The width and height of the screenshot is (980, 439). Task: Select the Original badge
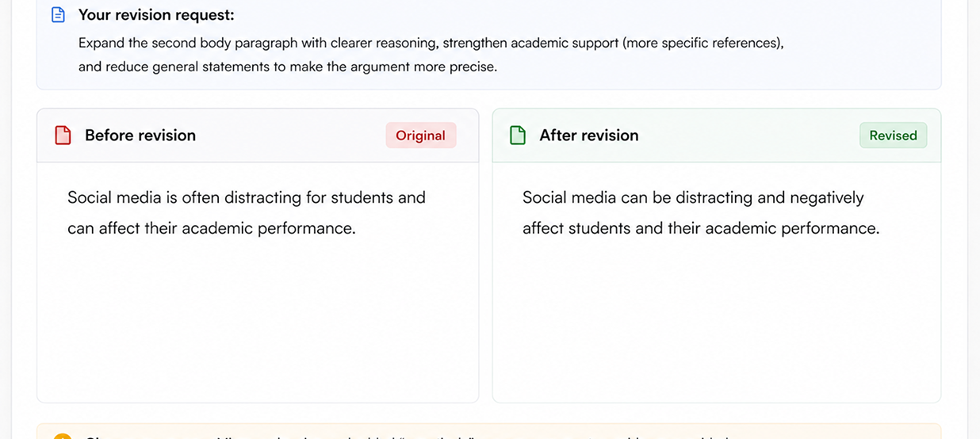(421, 136)
